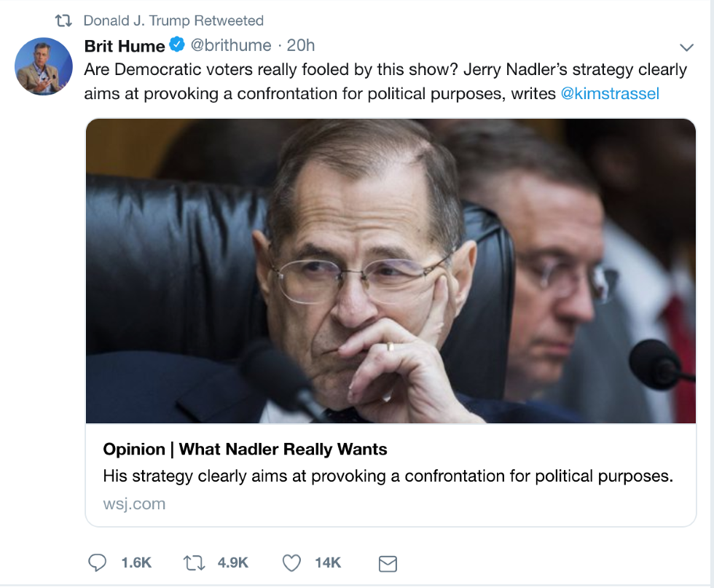The width and height of the screenshot is (714, 588).
Task: Click the @brithume handle
Action: click(230, 46)
